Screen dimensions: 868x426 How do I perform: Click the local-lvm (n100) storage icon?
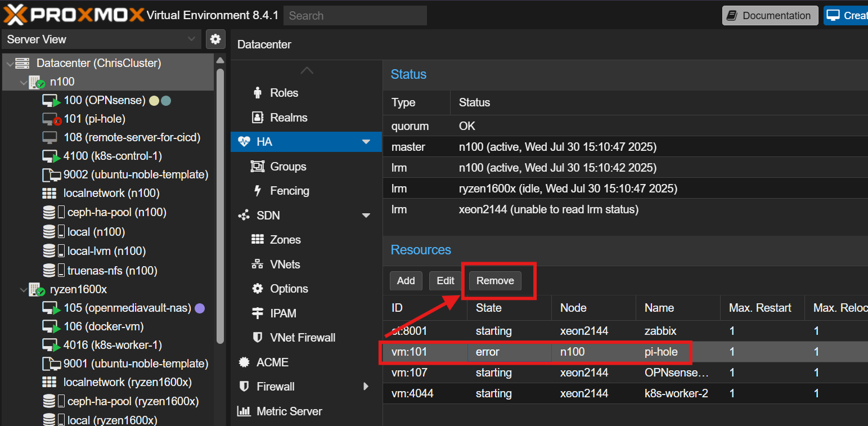[x=53, y=251]
